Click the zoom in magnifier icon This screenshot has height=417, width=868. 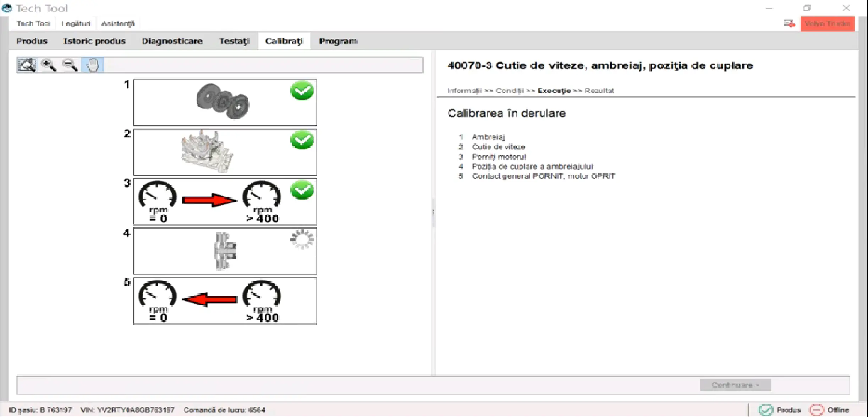point(49,65)
